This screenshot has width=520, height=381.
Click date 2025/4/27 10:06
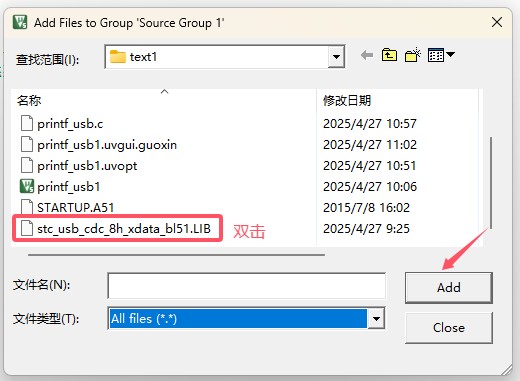coord(370,187)
